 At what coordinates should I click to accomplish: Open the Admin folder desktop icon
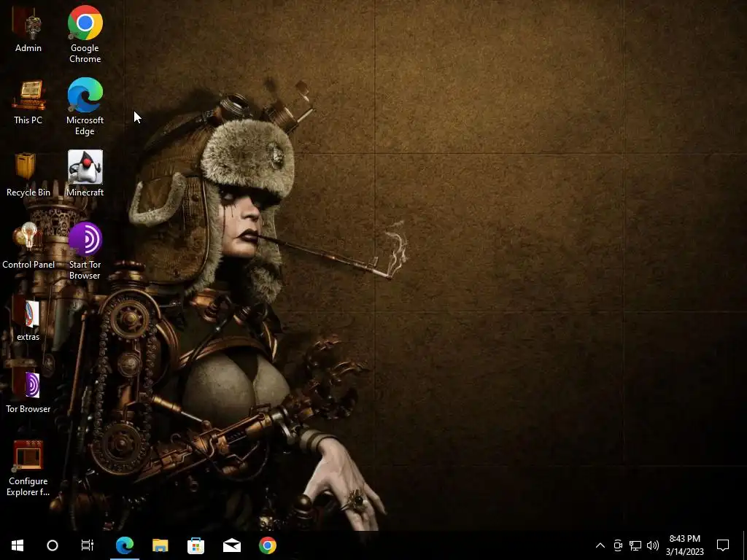(28, 29)
